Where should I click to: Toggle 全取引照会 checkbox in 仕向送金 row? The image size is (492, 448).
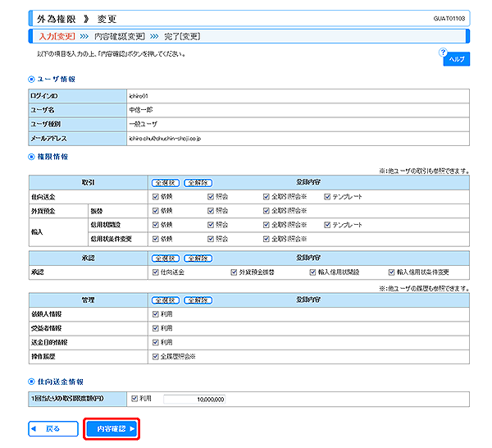pos(266,197)
